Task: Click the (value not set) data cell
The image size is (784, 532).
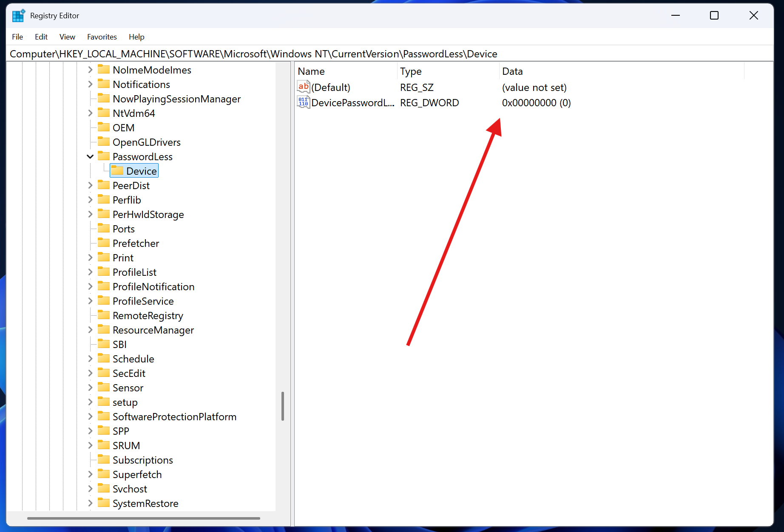Action: [534, 87]
